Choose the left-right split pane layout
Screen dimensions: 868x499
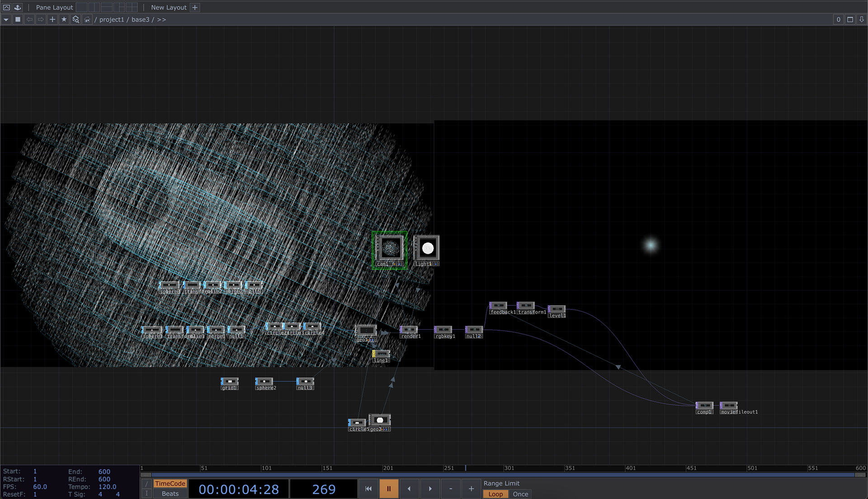coord(94,7)
